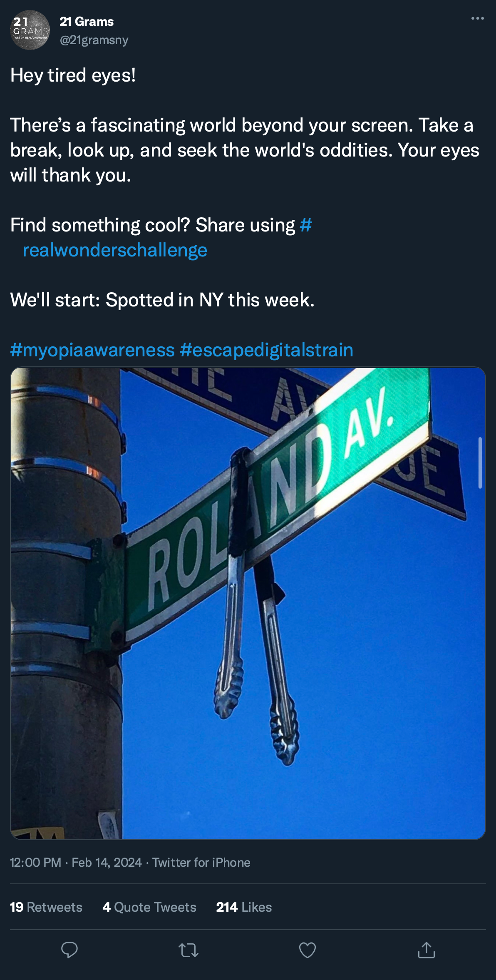Screen dimensions: 496x980
Task: Open the share upload icon
Action: (x=427, y=950)
